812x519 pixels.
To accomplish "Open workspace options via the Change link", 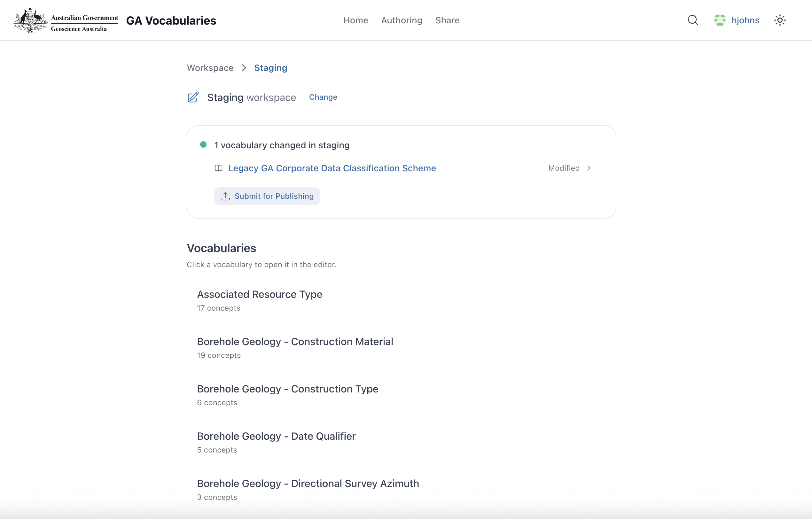I will [x=323, y=97].
